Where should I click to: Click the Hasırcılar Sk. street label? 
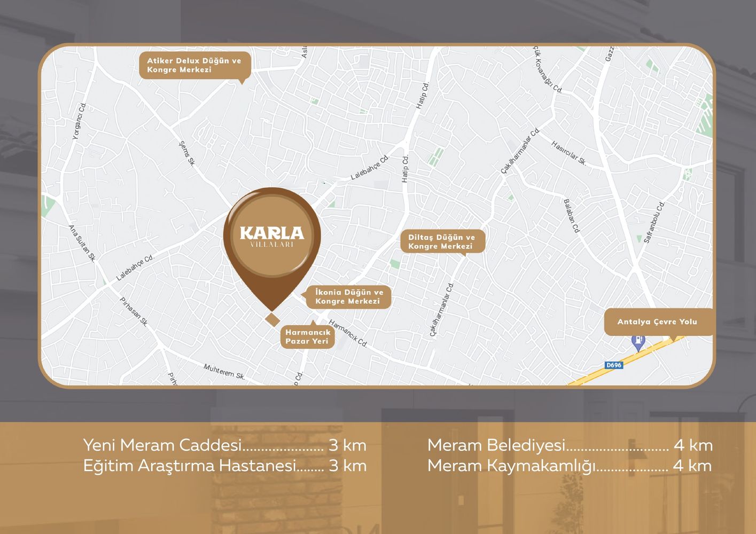click(568, 153)
